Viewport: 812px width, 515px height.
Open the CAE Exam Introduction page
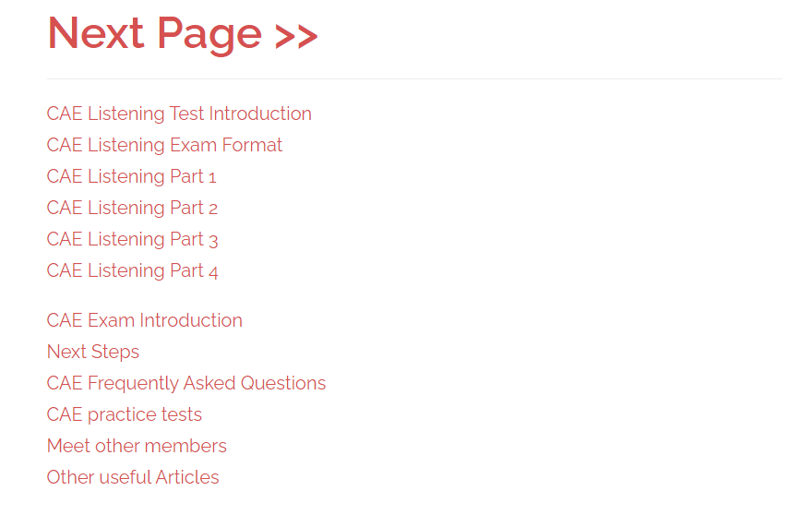[145, 320]
